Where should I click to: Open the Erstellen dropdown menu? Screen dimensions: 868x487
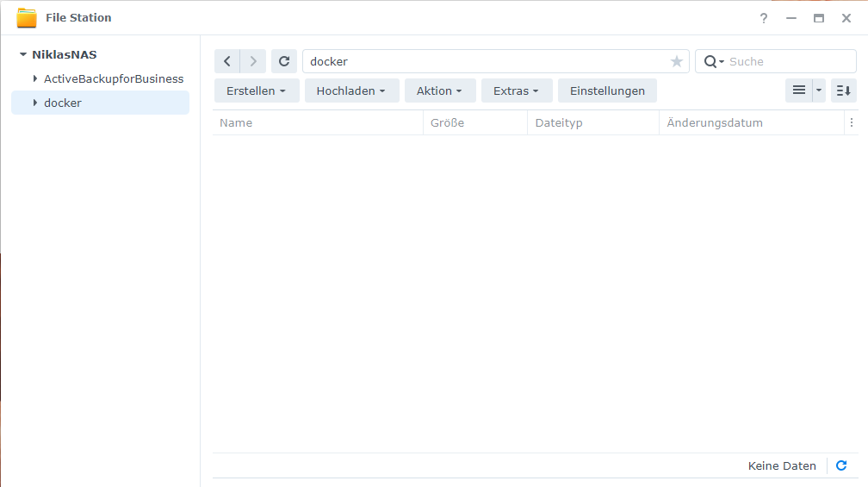pos(257,91)
